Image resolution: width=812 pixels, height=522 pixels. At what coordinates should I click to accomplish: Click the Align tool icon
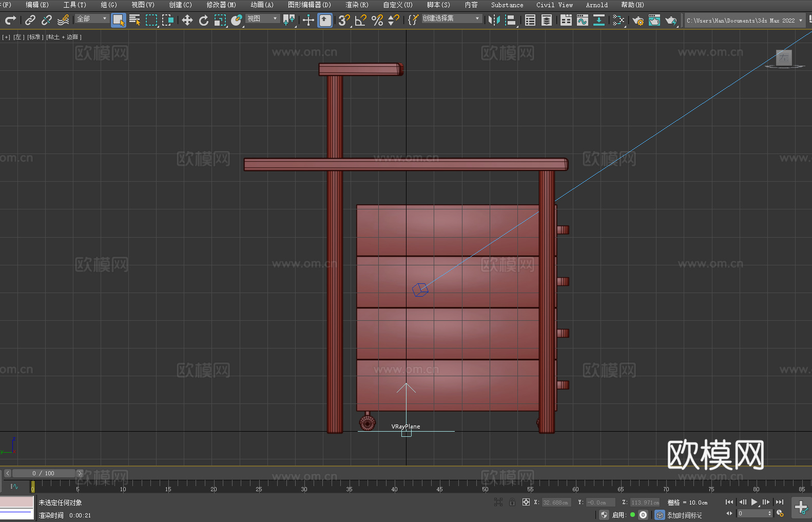click(511, 20)
